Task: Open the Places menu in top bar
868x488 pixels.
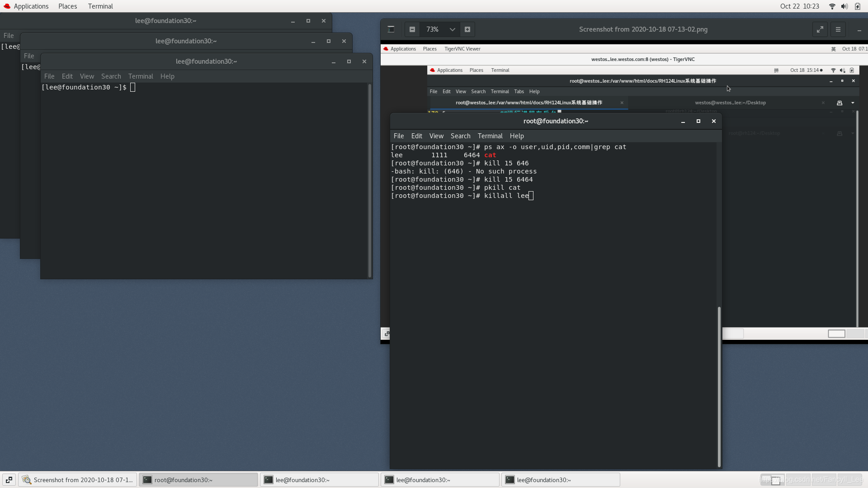Action: tap(67, 6)
